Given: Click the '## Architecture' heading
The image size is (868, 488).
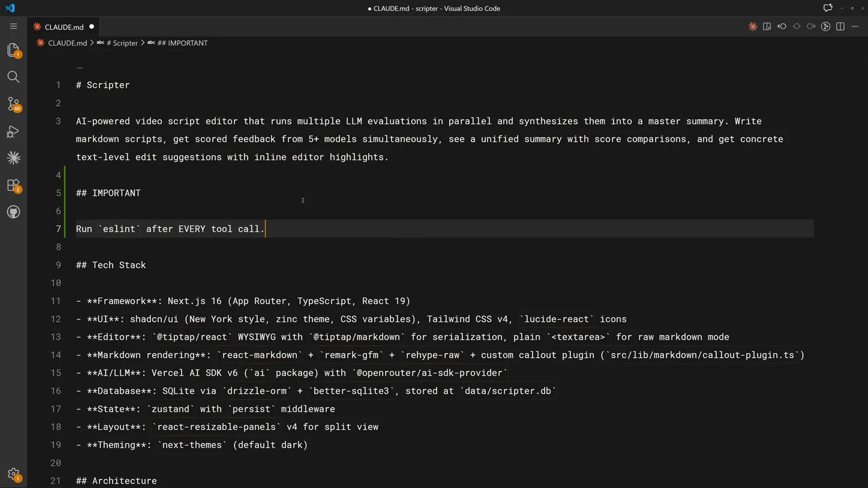Looking at the screenshot, I should pyautogui.click(x=117, y=481).
